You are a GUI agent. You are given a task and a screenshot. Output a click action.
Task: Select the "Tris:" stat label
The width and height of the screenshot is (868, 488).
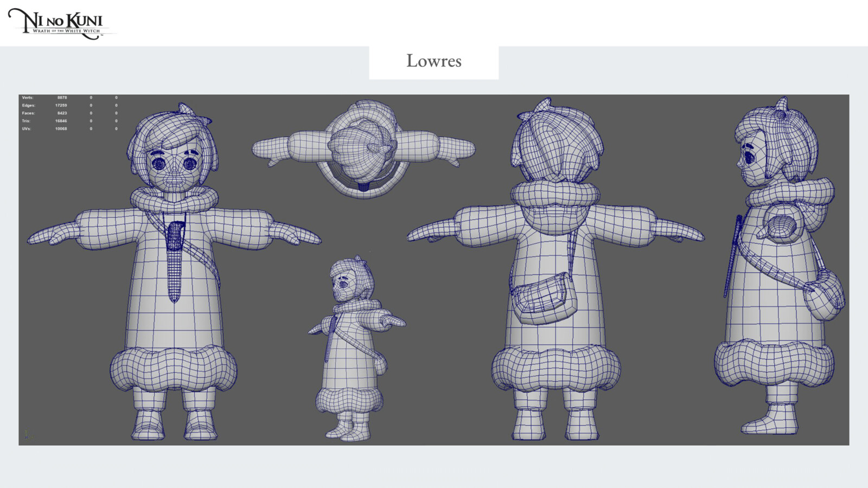tap(27, 121)
